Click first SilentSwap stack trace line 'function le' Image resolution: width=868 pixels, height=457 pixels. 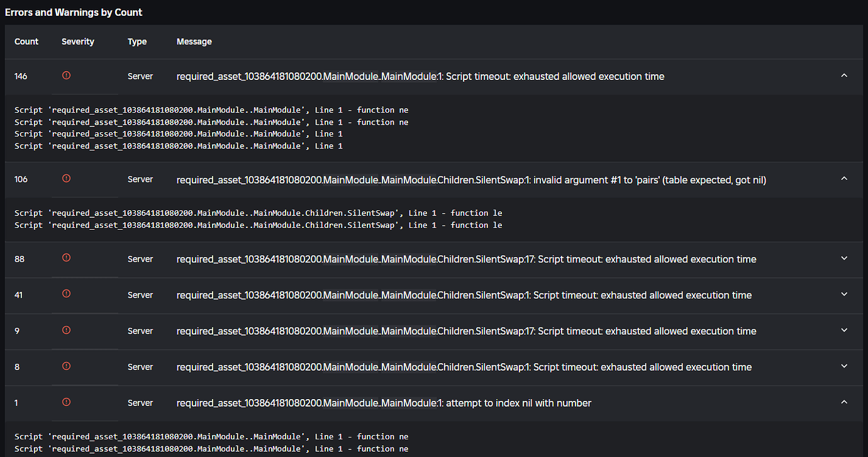pyautogui.click(x=258, y=213)
